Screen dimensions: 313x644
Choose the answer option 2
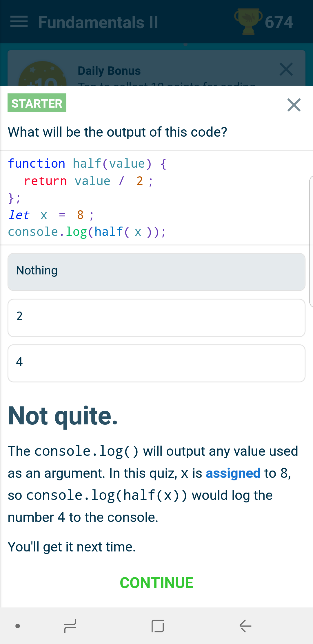156,318
